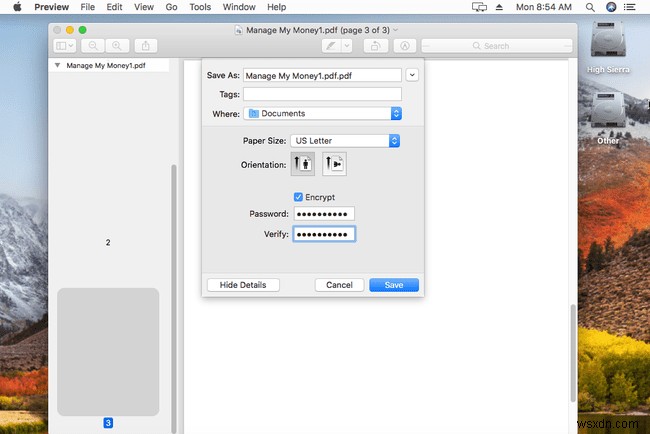Click the share toolbar icon
Image resolution: width=650 pixels, height=434 pixels.
click(x=146, y=46)
